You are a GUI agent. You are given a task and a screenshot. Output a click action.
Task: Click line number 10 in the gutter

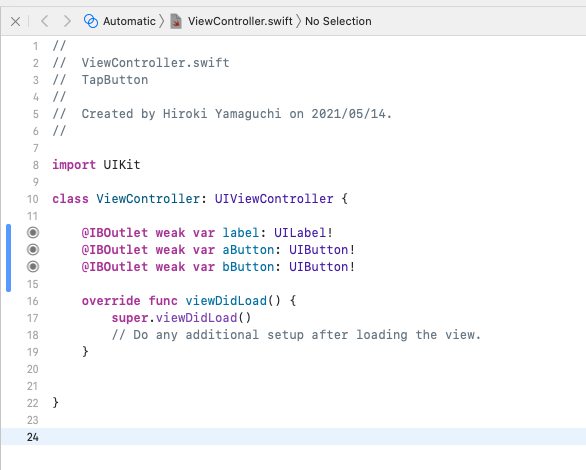(33, 199)
